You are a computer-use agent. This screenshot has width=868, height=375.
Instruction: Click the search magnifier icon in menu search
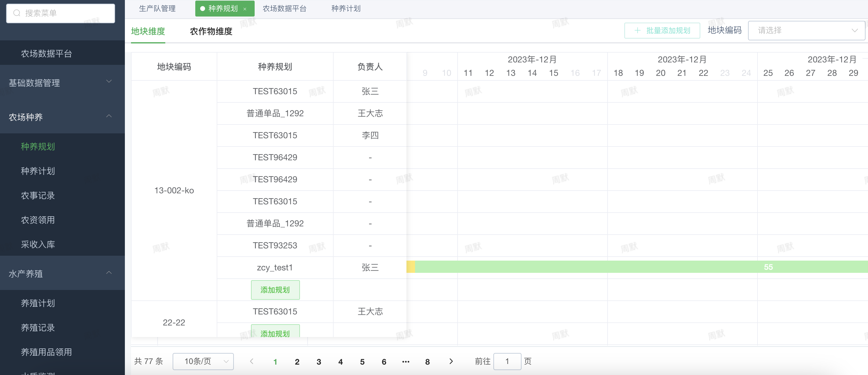click(x=17, y=13)
